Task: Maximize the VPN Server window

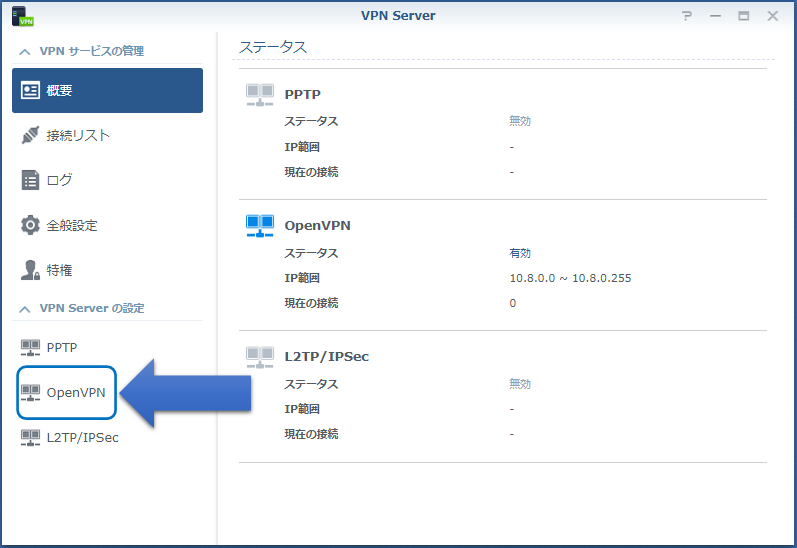Action: [744, 16]
